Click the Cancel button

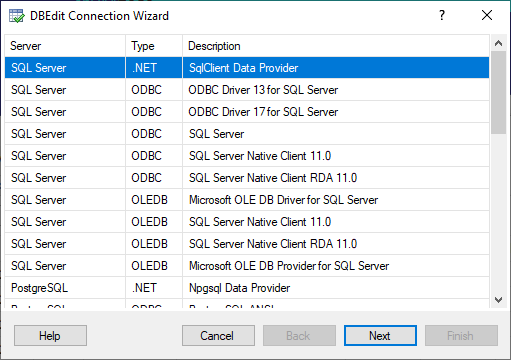218,336
